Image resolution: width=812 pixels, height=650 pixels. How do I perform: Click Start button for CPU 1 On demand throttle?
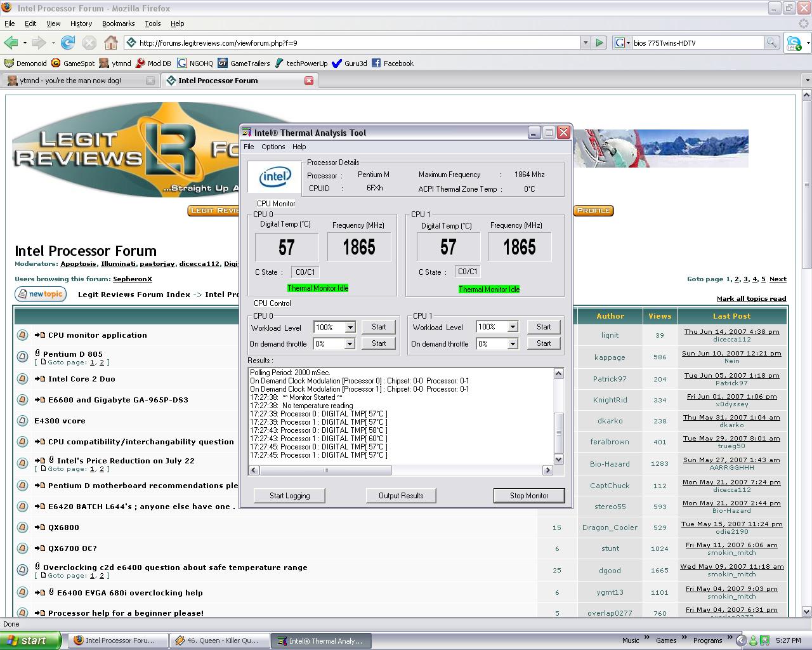(544, 343)
